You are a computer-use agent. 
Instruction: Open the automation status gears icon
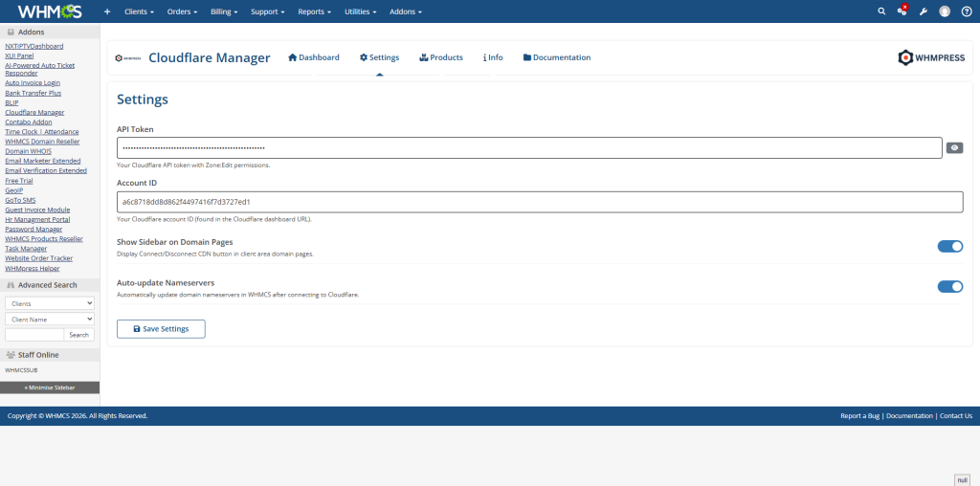coord(902,11)
